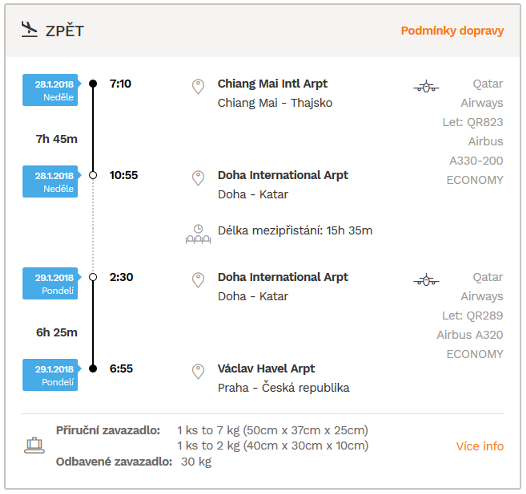This screenshot has height=494, width=526.
Task: Click the luggage icon near baggage info
Action: (34, 445)
